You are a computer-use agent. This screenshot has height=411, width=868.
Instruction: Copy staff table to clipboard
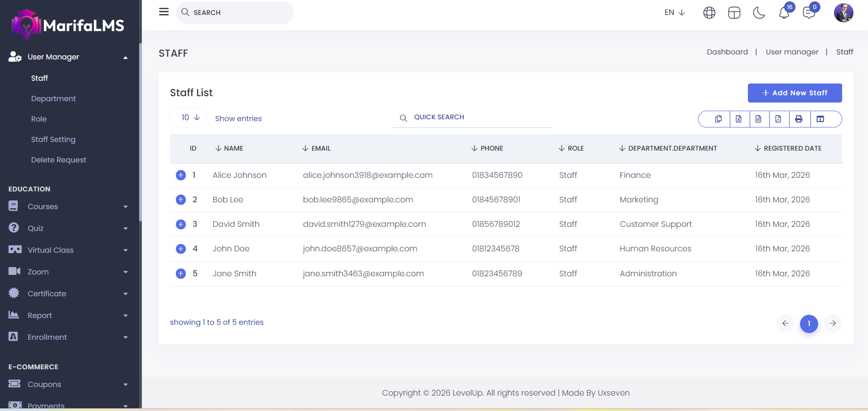(x=718, y=119)
